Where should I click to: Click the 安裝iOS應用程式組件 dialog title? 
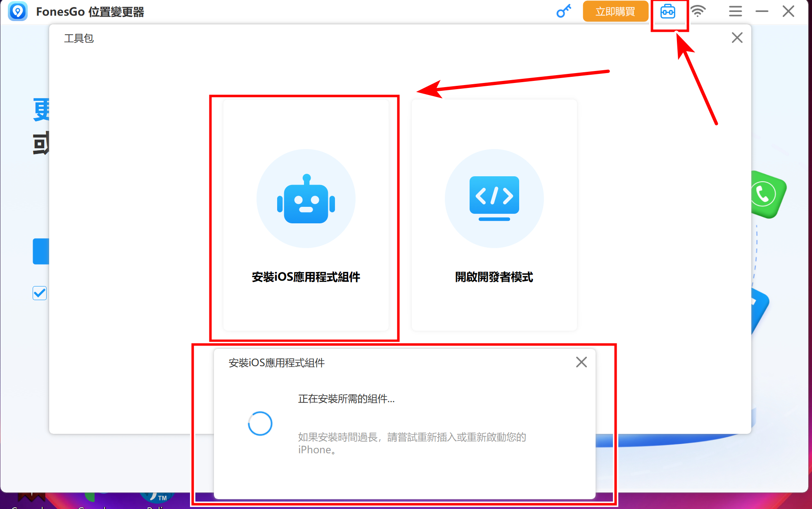tap(277, 363)
